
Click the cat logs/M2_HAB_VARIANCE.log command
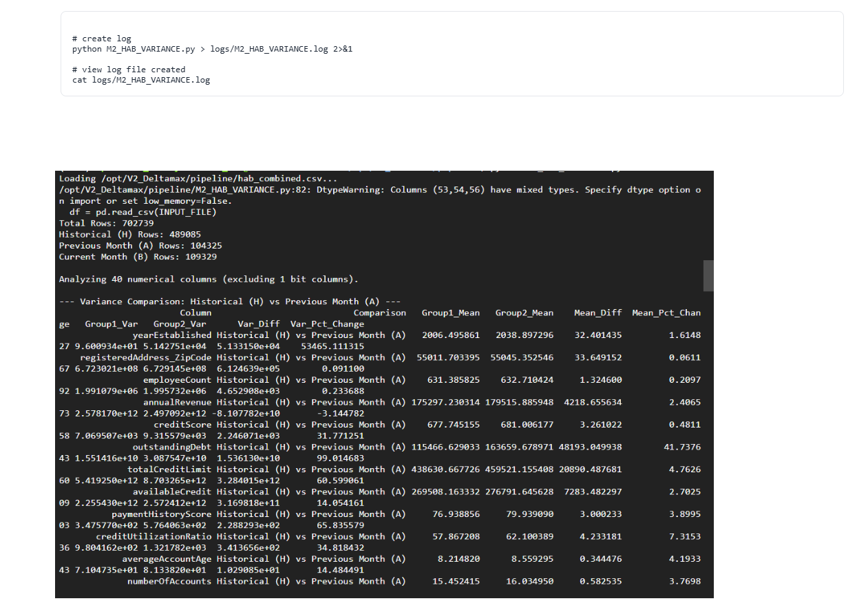pyautogui.click(x=141, y=80)
